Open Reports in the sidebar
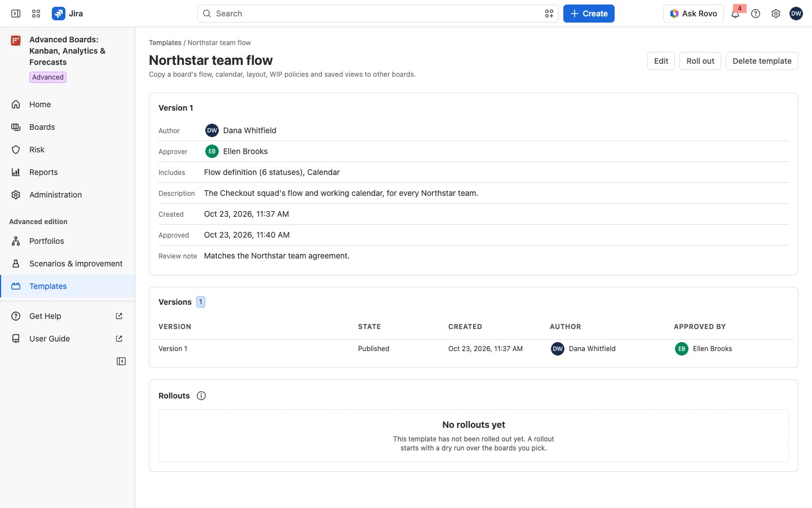This screenshot has height=508, width=812. coord(68,172)
